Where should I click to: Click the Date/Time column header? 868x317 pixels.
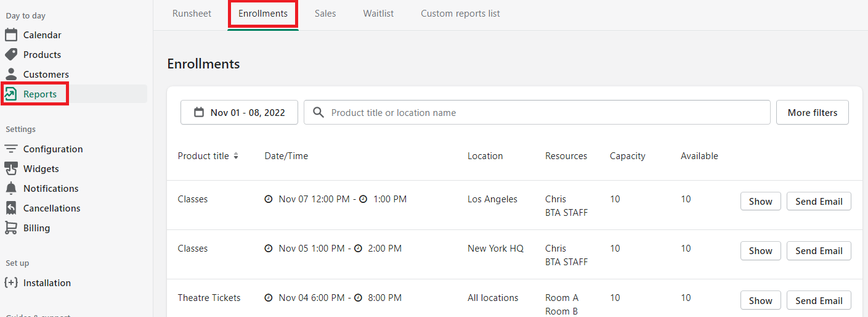tap(286, 156)
